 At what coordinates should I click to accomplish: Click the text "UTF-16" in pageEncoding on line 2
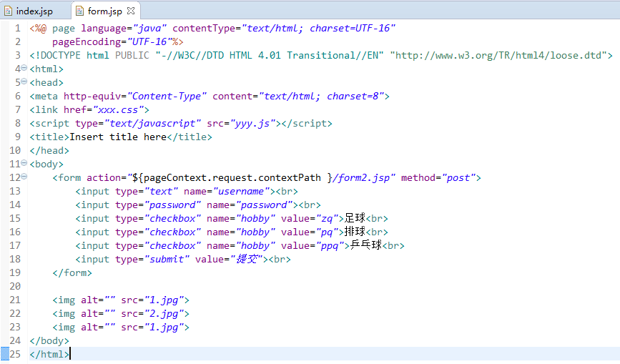point(150,42)
